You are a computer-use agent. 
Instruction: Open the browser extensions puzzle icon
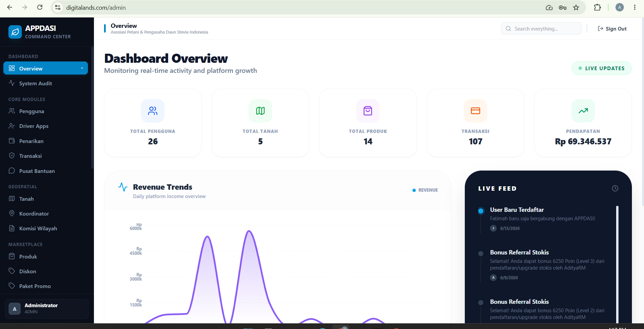coord(597,7)
